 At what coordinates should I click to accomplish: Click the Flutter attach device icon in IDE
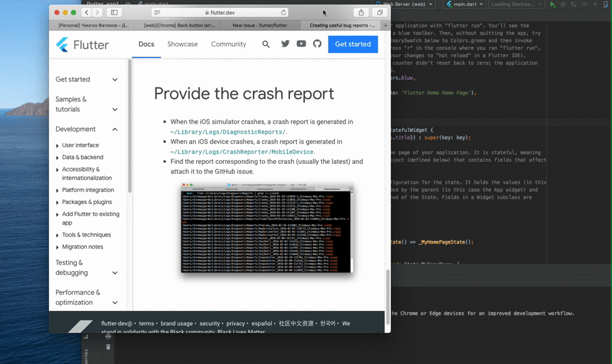tap(606, 4)
